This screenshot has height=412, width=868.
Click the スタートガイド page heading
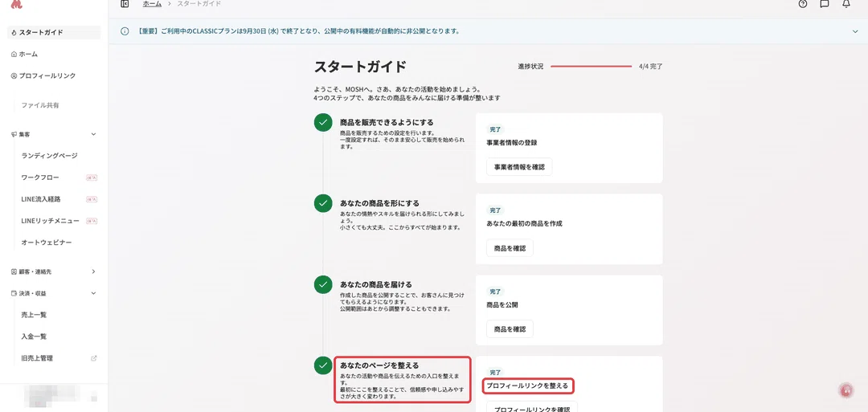[360, 67]
